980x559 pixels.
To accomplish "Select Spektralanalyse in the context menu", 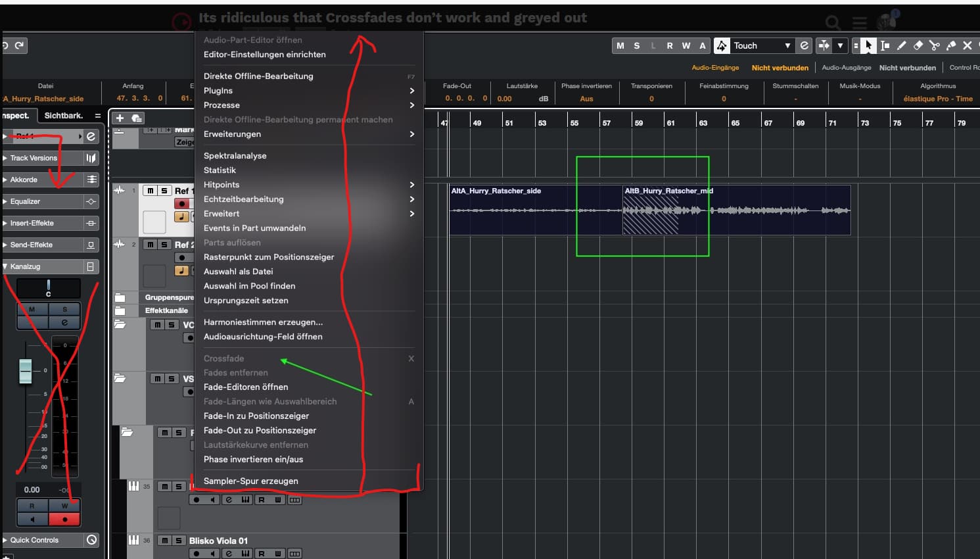I will pos(309,156).
